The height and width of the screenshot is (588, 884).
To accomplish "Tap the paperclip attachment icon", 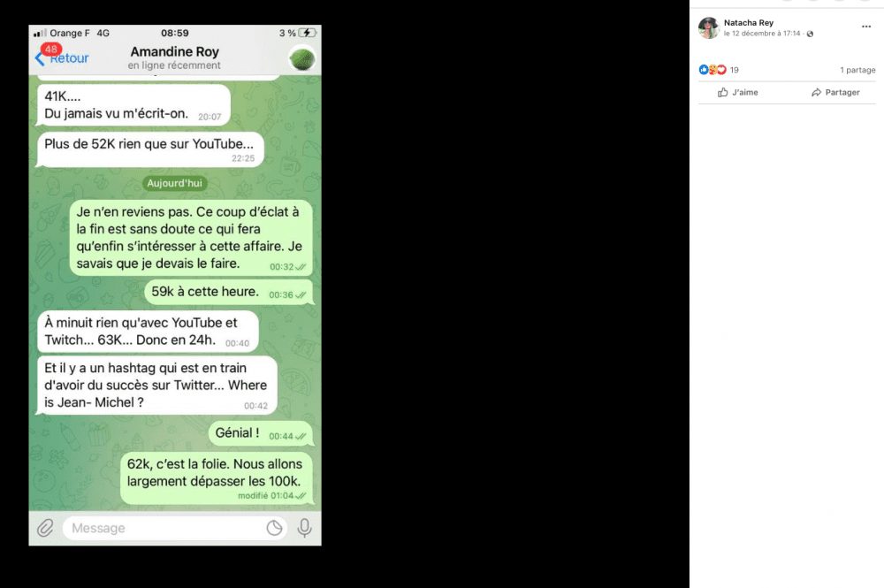I will pos(46,528).
